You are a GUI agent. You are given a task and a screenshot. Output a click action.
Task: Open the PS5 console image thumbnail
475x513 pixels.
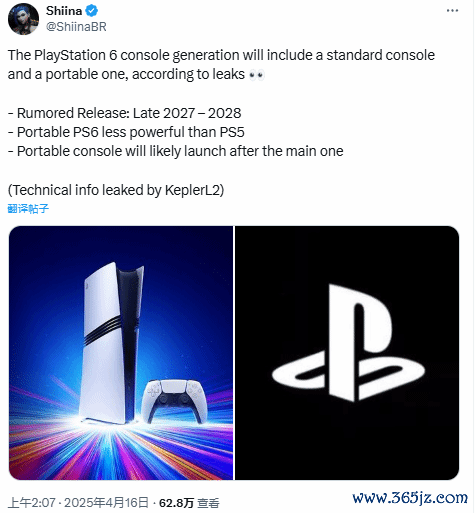click(121, 353)
